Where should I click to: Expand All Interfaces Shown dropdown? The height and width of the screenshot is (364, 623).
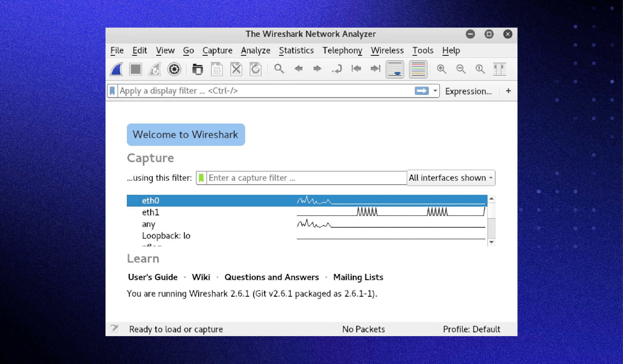(x=490, y=178)
